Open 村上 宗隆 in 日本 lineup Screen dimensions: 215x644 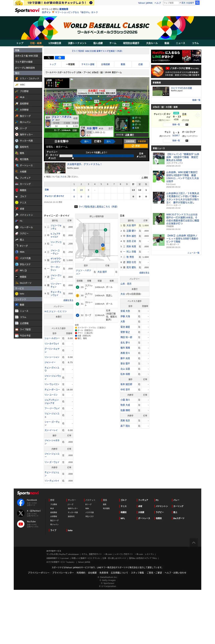(131, 252)
